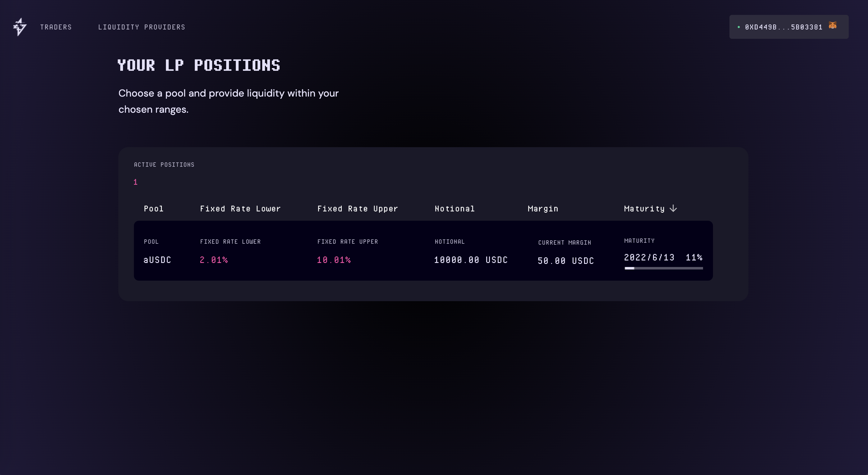Click the green wallet connection status dot

point(739,27)
